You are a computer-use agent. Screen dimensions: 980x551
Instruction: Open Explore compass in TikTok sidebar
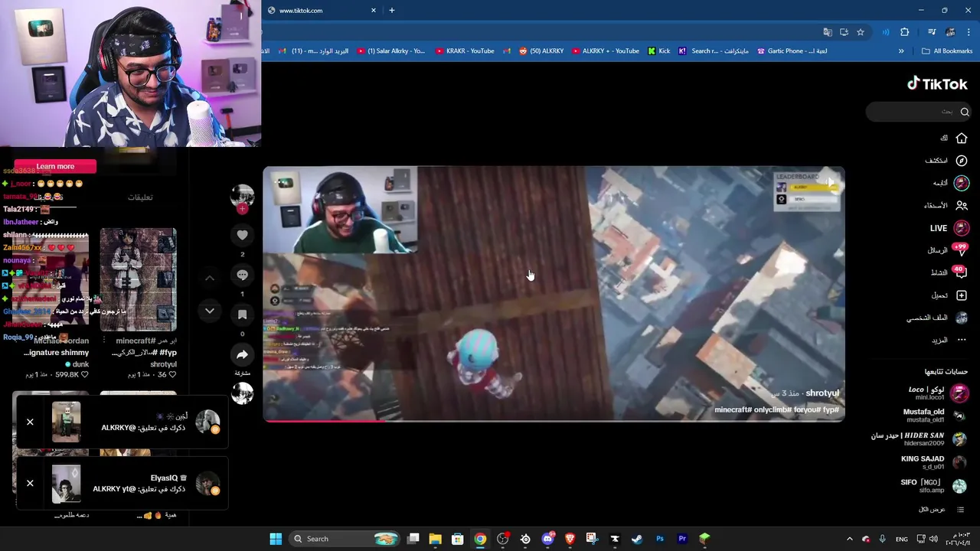tap(962, 161)
